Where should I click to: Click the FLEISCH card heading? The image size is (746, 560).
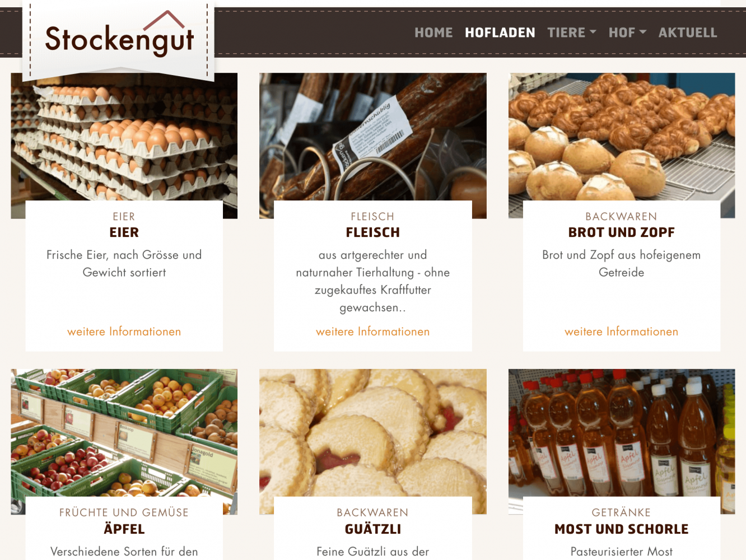point(373,232)
